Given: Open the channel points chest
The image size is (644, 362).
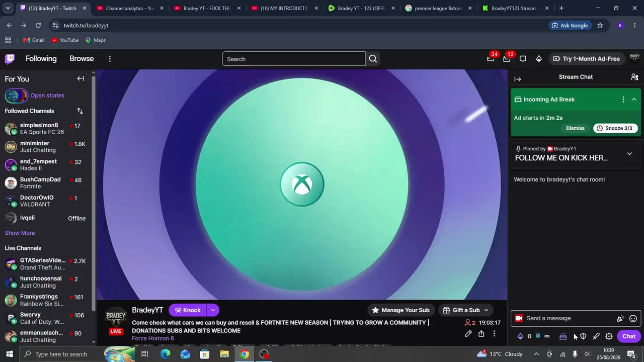Looking at the screenshot, I should [563, 336].
